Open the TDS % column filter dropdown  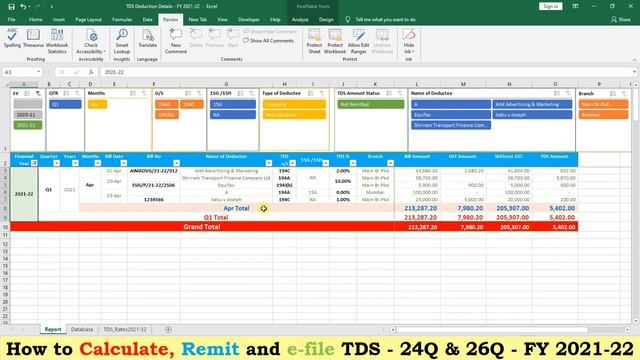tap(353, 163)
